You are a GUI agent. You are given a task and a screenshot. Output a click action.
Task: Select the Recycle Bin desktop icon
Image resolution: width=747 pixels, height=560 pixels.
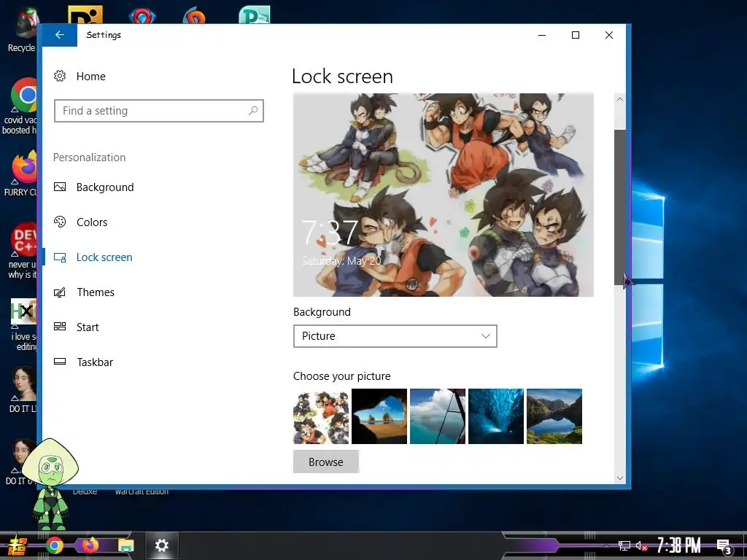point(22,29)
